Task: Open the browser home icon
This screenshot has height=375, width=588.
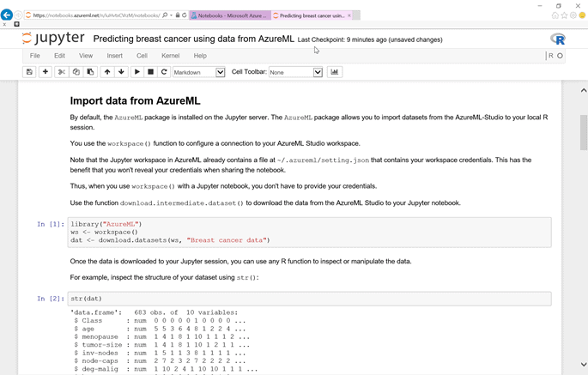Action: tap(555, 15)
